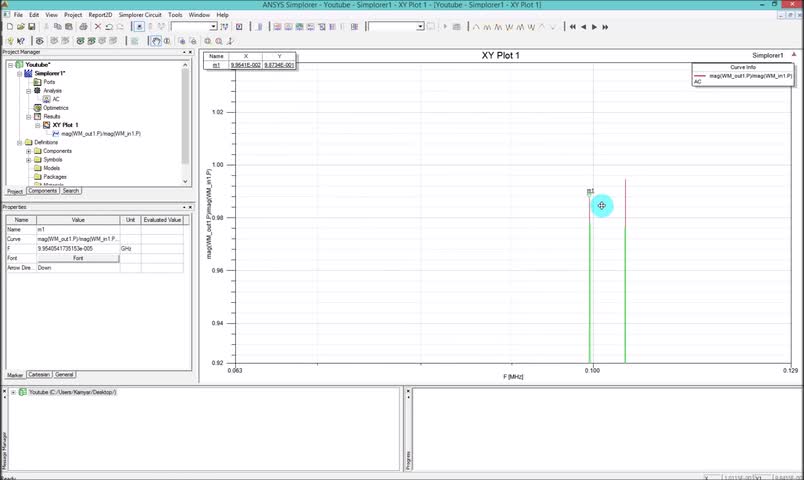Click the m1 link in marker table
Image resolution: width=804 pixels, height=480 pixels.
(216, 65)
